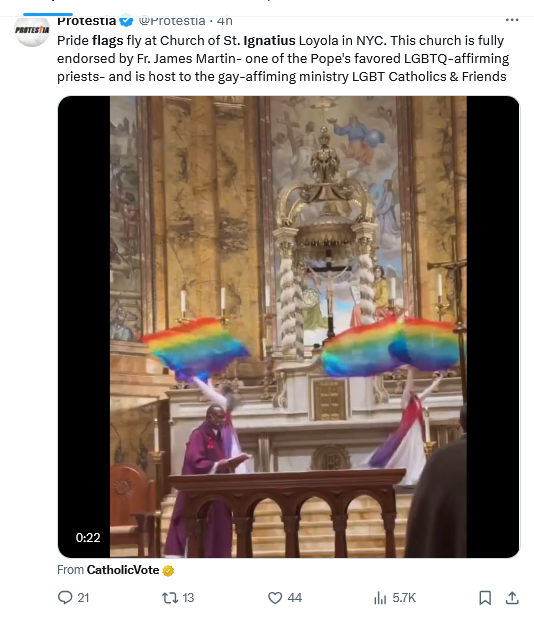
Task: Click the repost count 13
Action: pos(188,598)
